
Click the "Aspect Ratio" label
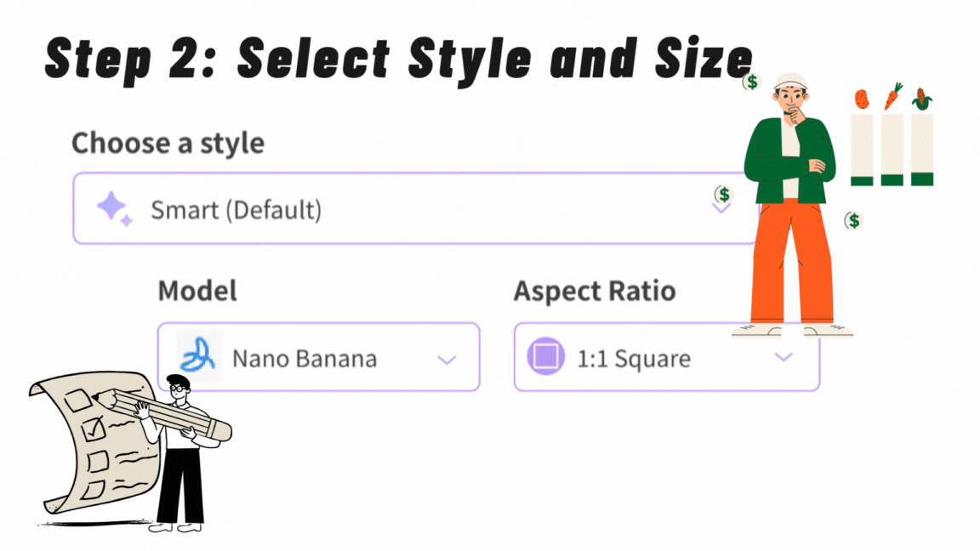tap(594, 292)
